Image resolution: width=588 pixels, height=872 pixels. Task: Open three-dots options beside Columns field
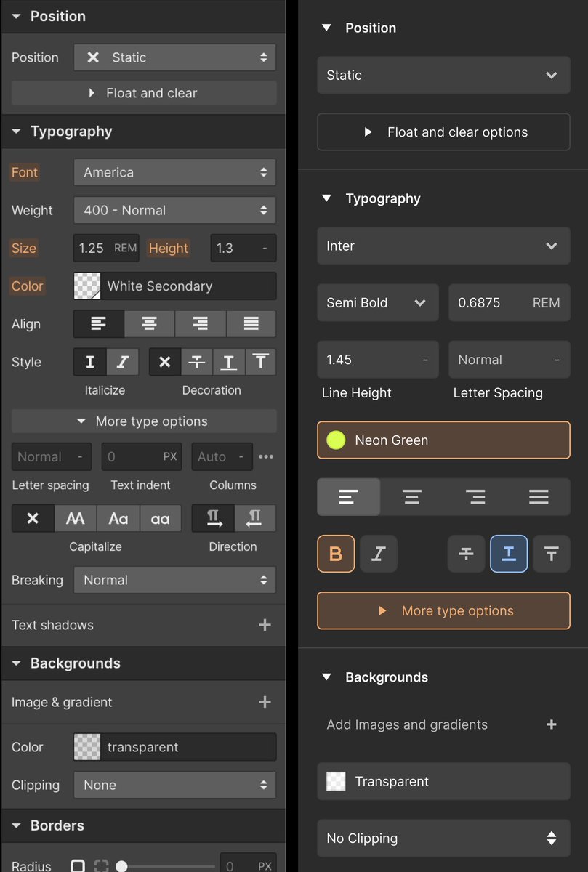pos(266,457)
